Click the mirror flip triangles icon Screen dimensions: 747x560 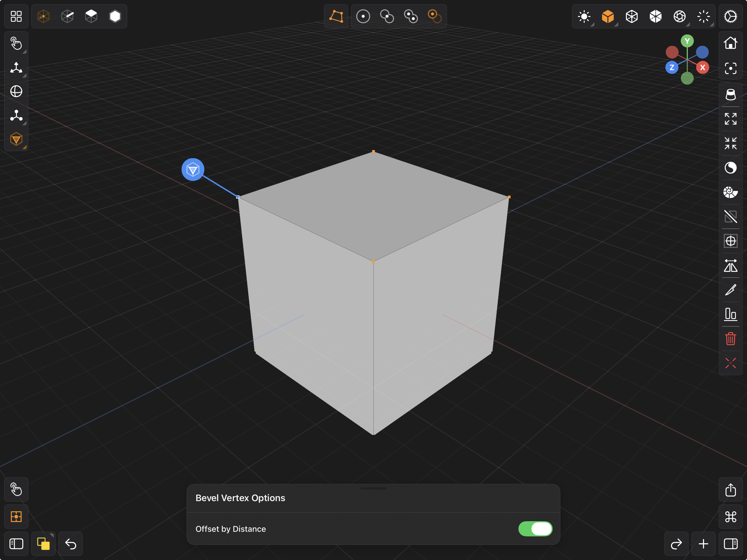(730, 265)
